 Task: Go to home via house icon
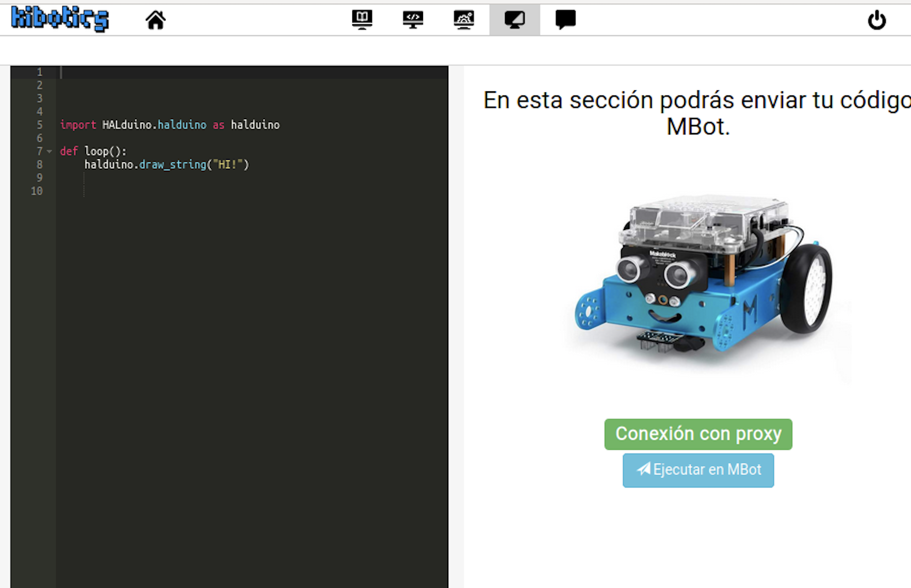pos(155,20)
